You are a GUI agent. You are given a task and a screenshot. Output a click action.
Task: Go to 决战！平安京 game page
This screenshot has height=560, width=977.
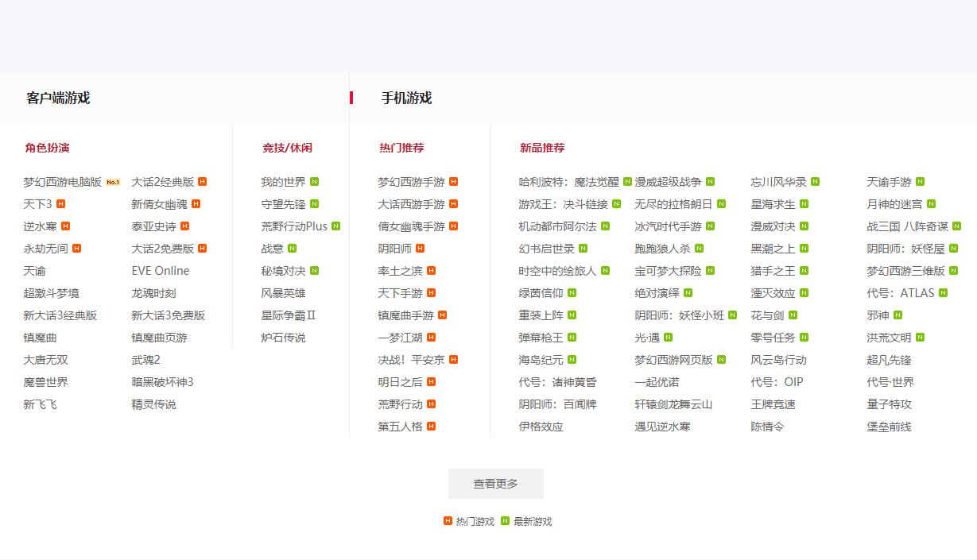click(x=412, y=360)
